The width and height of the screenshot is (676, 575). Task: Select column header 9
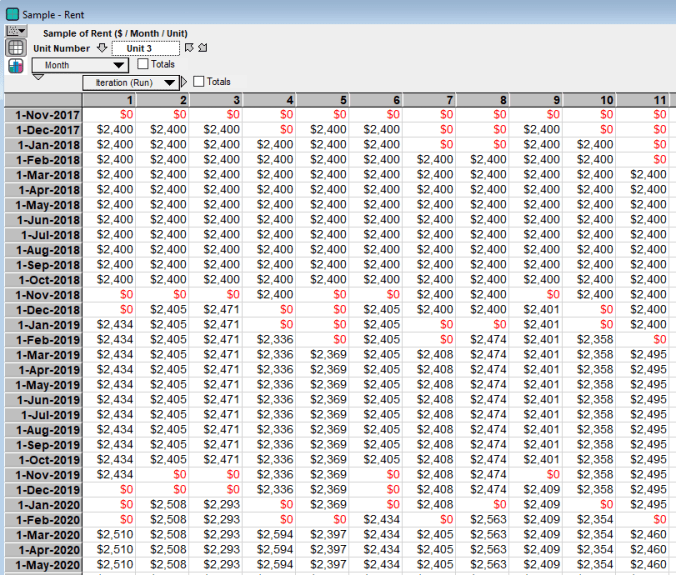click(536, 100)
